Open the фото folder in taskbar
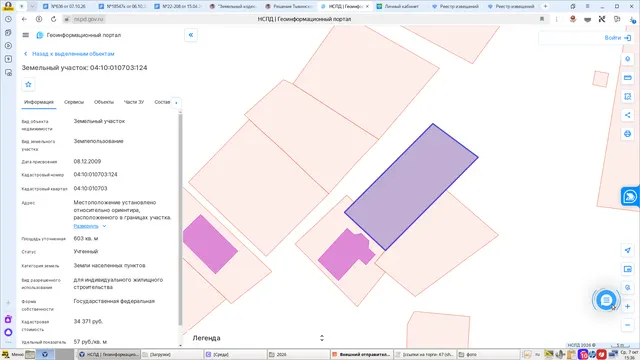640x360 pixels. (x=488, y=354)
